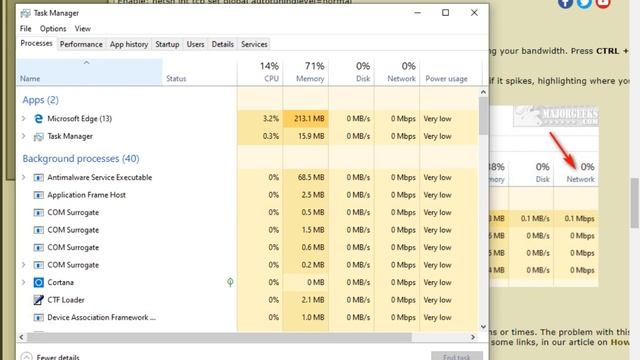The image size is (640, 360).
Task: Click the horizontal scrollbar thumb
Action: [219, 337]
